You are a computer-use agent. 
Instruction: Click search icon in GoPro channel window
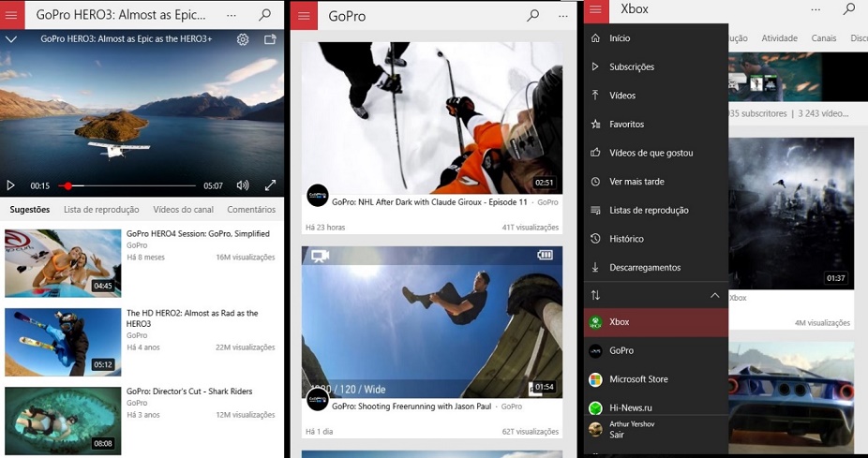click(532, 15)
